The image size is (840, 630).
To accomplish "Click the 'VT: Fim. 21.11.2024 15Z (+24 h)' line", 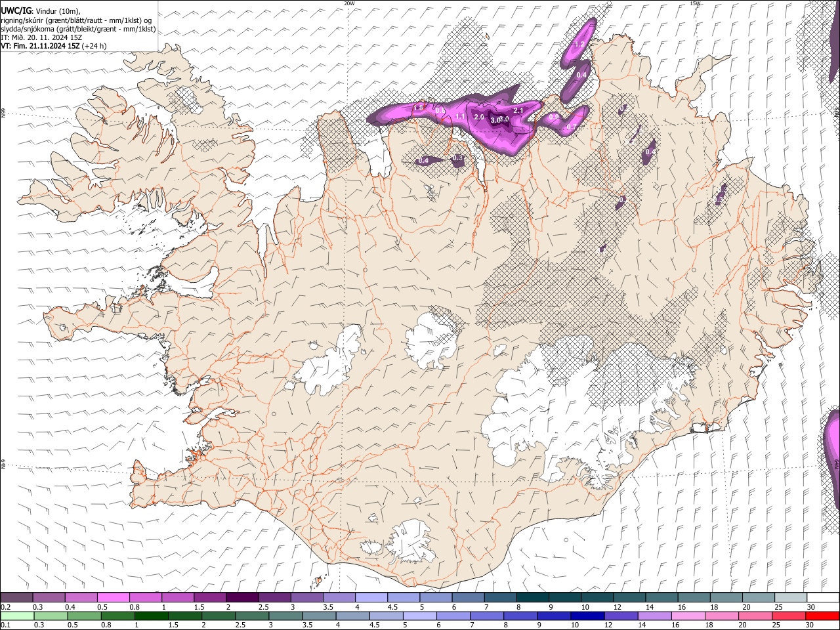I will 54,46.
